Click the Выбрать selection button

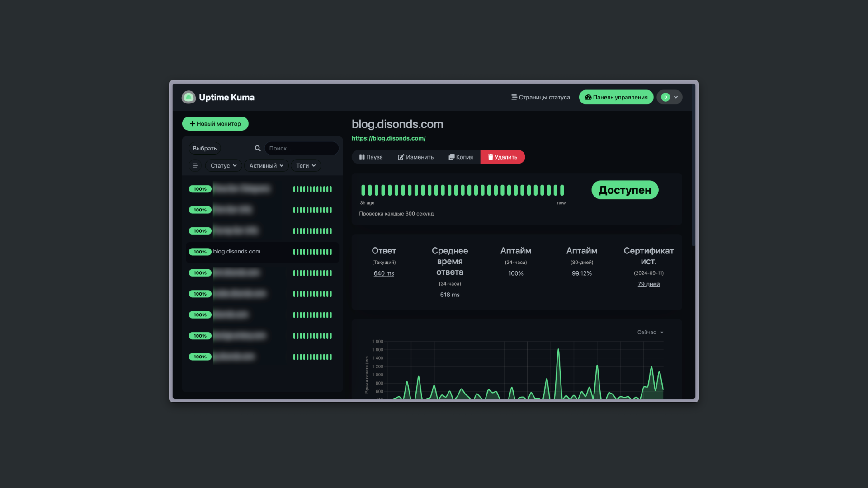(205, 148)
